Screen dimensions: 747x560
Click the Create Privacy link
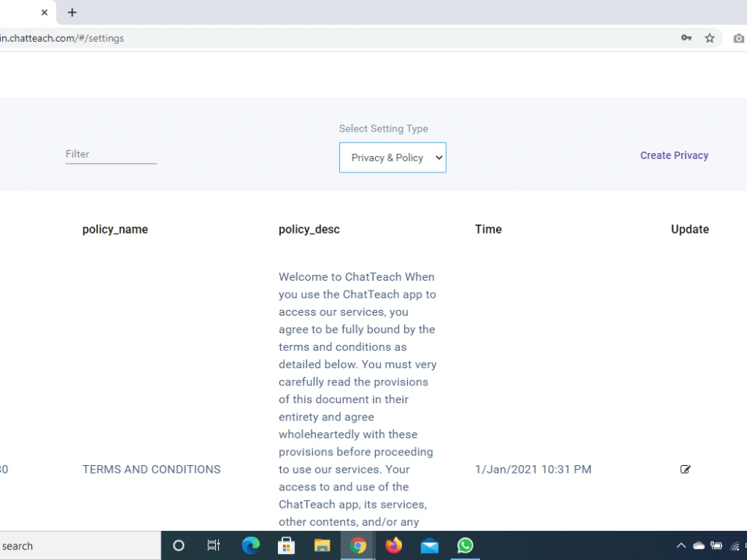coord(674,155)
